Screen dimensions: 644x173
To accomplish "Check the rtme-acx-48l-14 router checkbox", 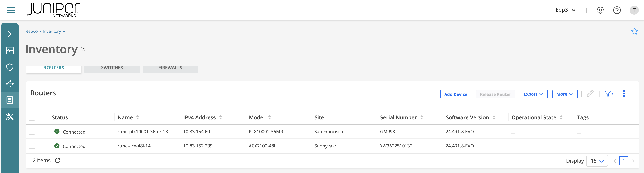I will pyautogui.click(x=32, y=146).
